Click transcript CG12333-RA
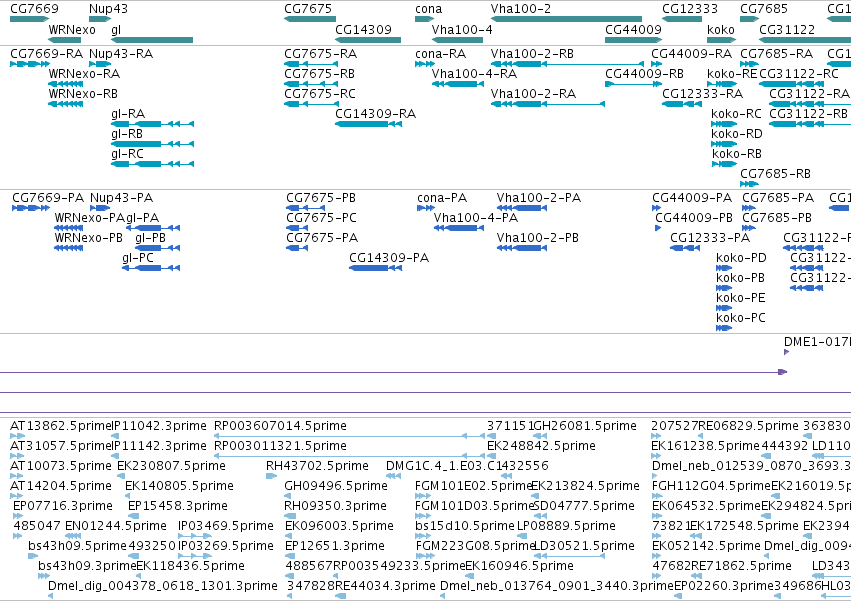Screen dimensions: 851x601 682,104
